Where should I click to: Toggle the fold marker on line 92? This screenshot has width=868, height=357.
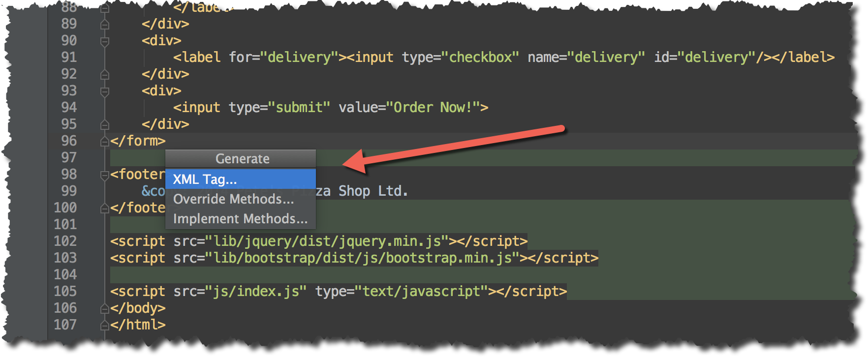pos(104,75)
